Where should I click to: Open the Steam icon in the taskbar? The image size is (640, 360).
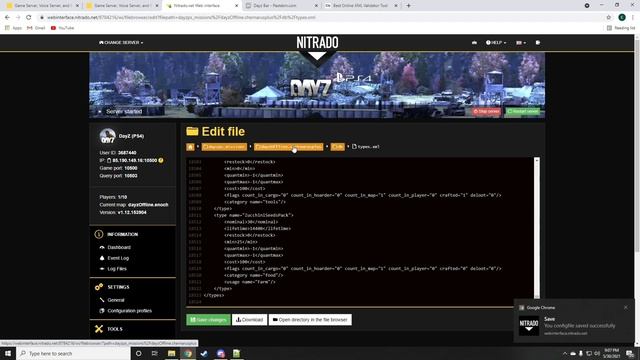point(204,353)
